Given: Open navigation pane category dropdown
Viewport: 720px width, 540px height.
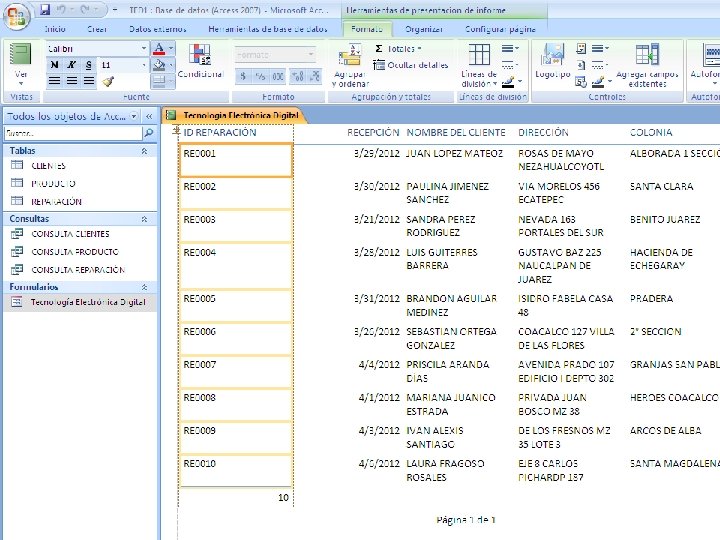Looking at the screenshot, I should [134, 116].
